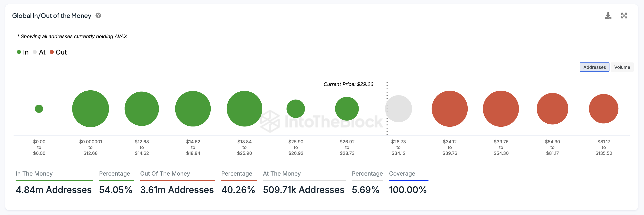The width and height of the screenshot is (644, 215).
Task: Click the 3.61m Addresses Out Of The Money value
Action: [x=177, y=190]
